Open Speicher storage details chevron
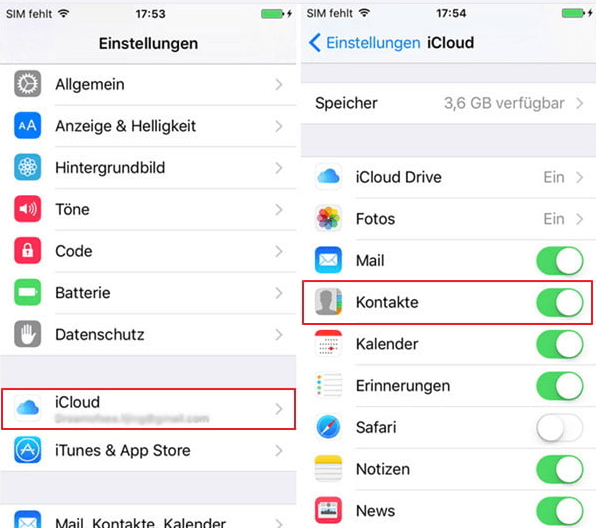The height and width of the screenshot is (528, 596). [580, 103]
